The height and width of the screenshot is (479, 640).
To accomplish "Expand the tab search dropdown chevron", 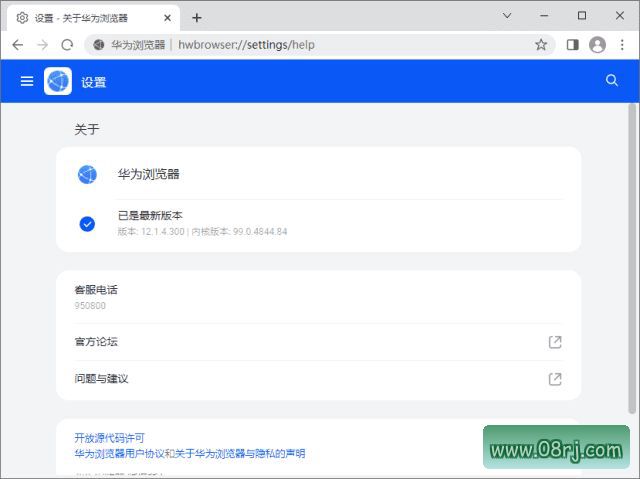I will (507, 16).
